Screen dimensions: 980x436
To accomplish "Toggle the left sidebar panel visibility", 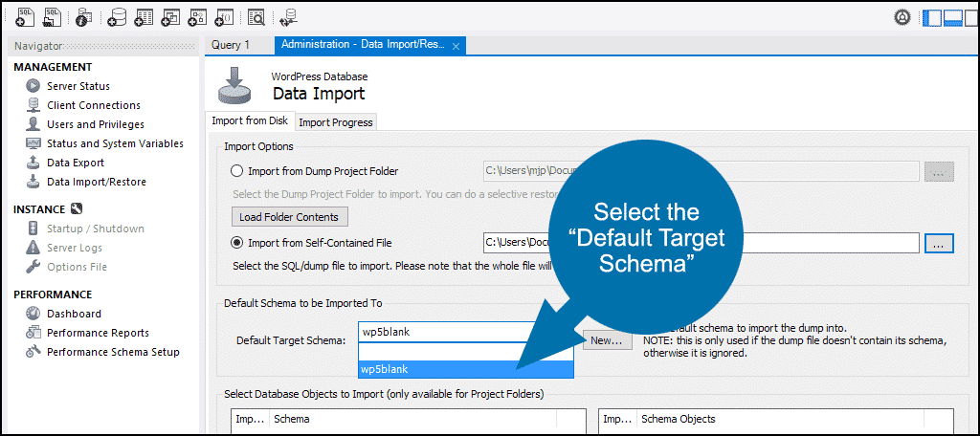I will click(932, 17).
